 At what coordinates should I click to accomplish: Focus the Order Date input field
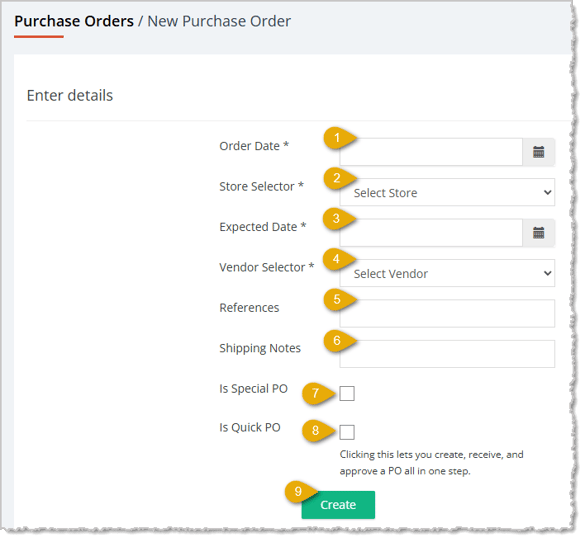click(x=431, y=152)
